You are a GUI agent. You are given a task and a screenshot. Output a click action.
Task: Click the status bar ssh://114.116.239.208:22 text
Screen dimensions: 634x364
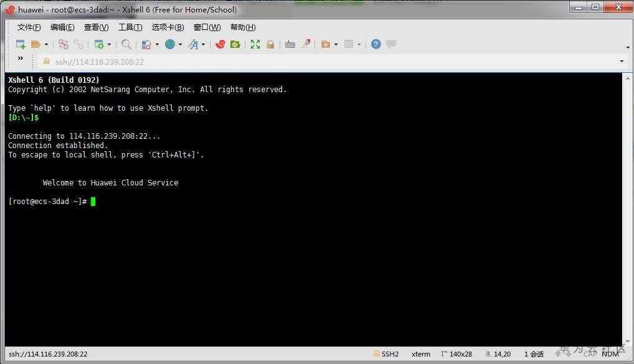[48, 354]
